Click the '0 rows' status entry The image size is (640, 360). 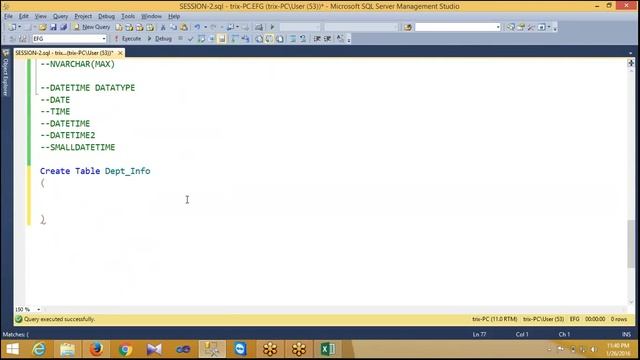pyautogui.click(x=618, y=319)
